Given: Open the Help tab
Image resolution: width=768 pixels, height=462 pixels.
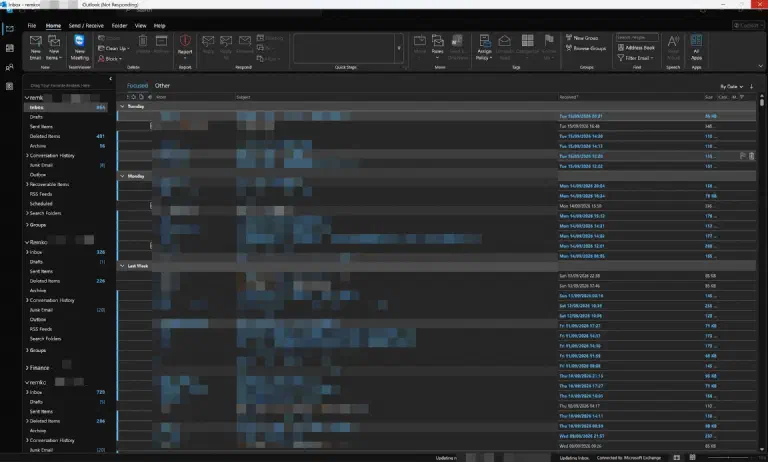Looking at the screenshot, I should [160, 25].
